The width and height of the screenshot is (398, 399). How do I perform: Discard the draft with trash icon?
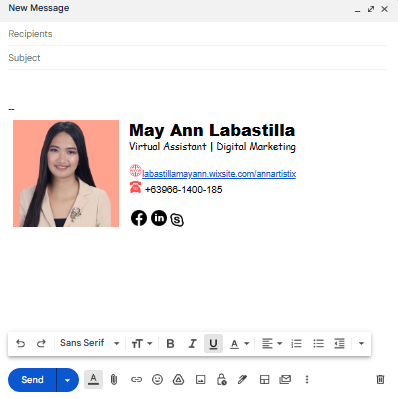[380, 379]
